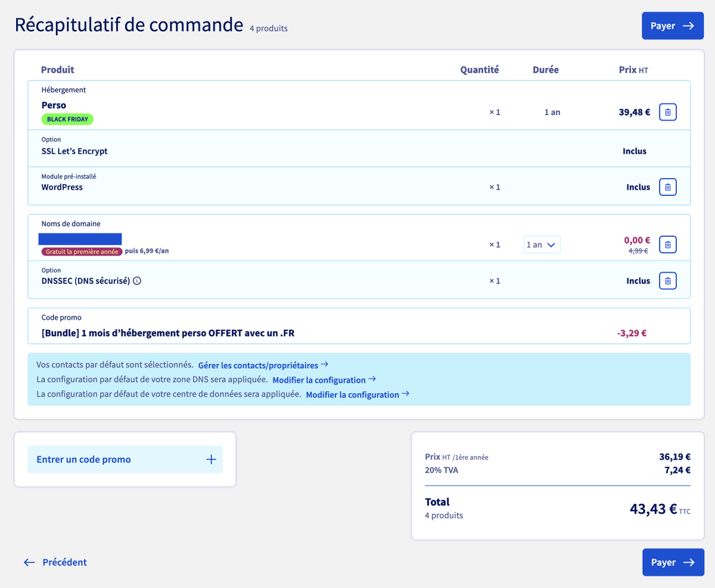Click the bottom Payer button
Image resolution: width=715 pixels, height=588 pixels.
point(673,562)
